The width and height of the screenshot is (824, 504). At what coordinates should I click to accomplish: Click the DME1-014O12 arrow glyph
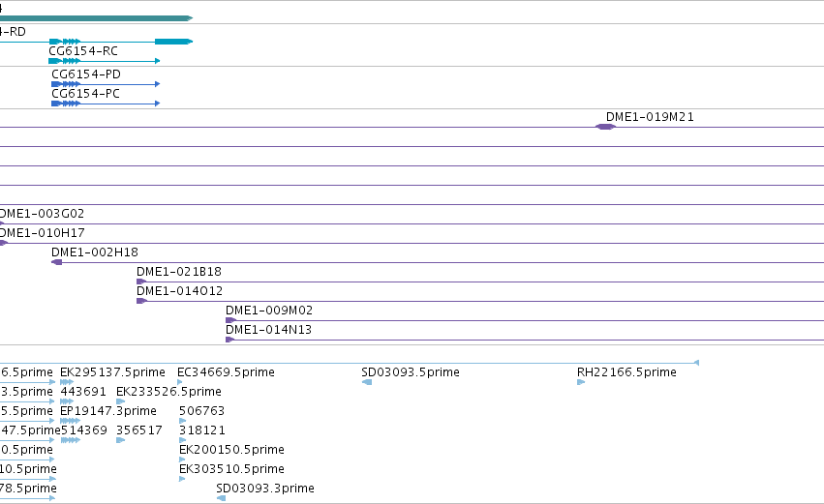tap(141, 301)
